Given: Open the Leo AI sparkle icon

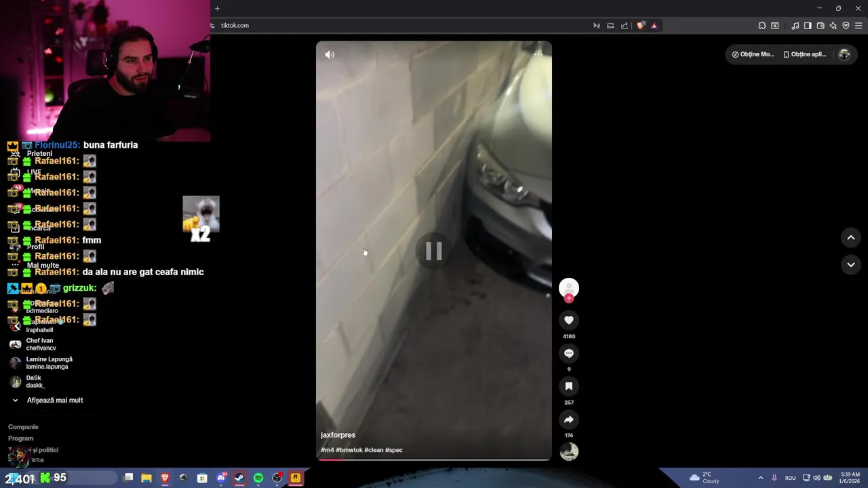Looking at the screenshot, I should pos(833,26).
